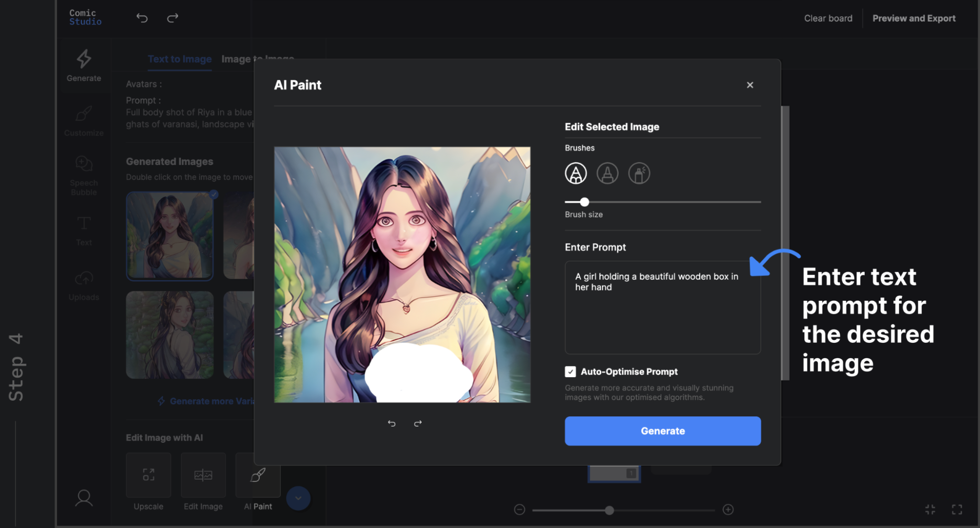Click the redo arrow in top bar
The height and width of the screenshot is (528, 980).
[x=173, y=18]
